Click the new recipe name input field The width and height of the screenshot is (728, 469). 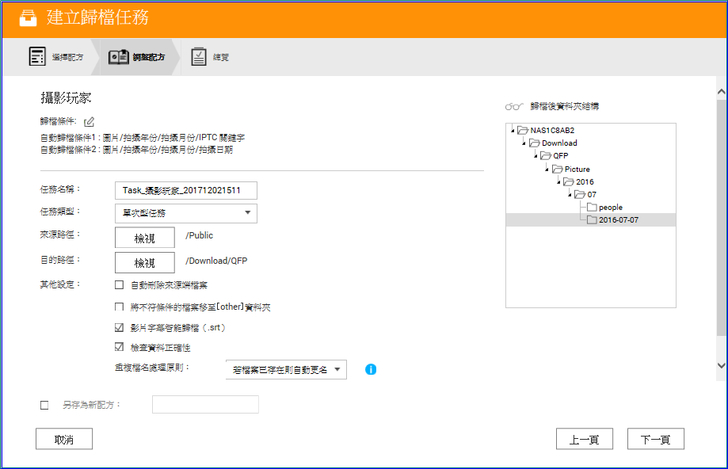[205, 404]
